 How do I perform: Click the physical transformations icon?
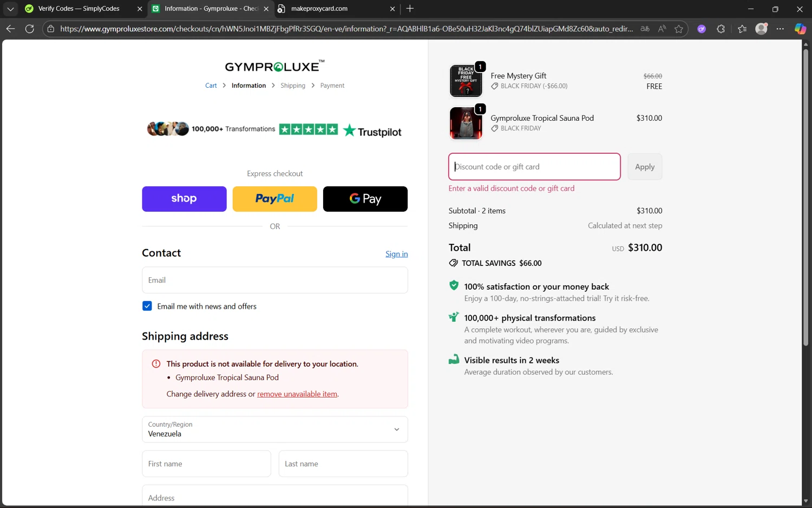click(x=454, y=317)
